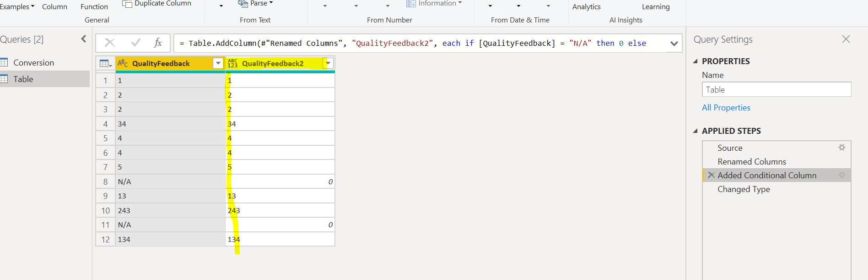Click 'N/A' cell in row 8
The image size is (868, 280).
170,181
